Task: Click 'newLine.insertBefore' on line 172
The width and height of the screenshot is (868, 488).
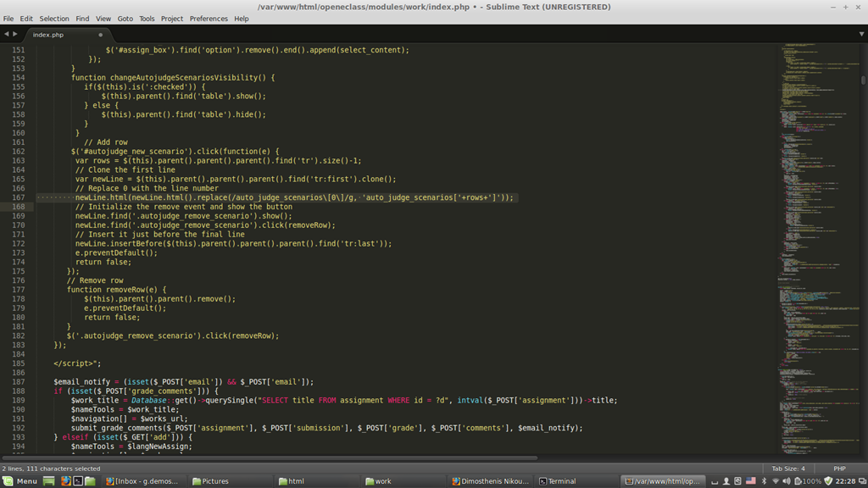Action: coord(119,243)
